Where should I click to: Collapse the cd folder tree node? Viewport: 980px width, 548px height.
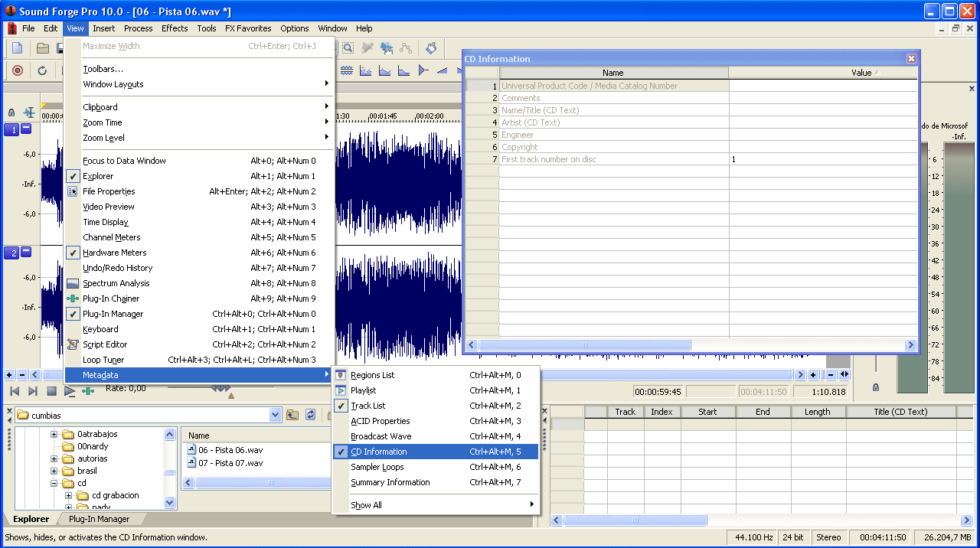point(54,483)
